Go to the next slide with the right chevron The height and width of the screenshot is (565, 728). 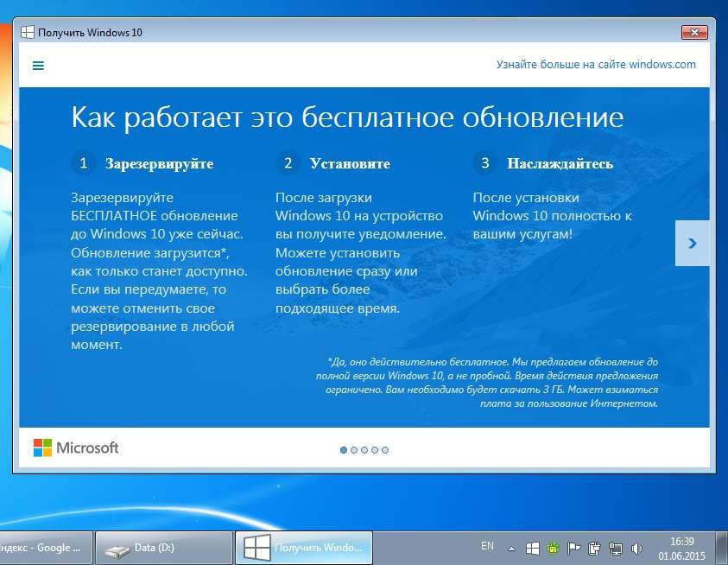click(x=693, y=243)
